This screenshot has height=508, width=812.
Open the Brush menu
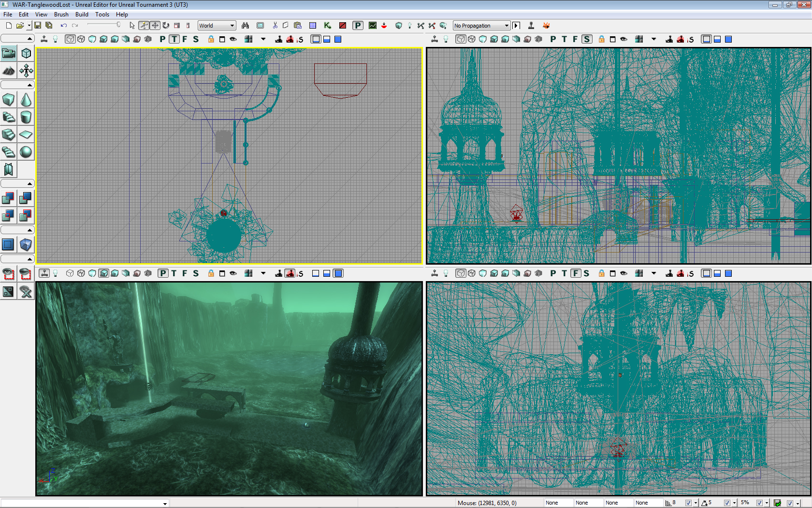pyautogui.click(x=61, y=15)
